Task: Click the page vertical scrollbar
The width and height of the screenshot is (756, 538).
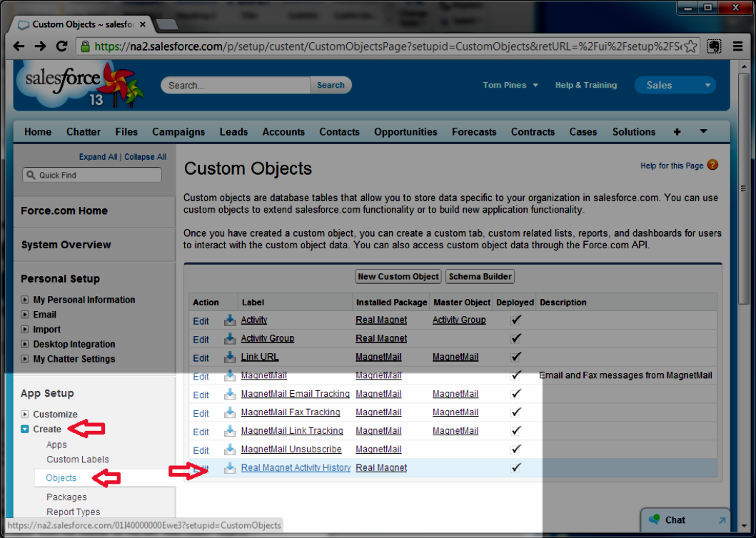Action: (x=743, y=188)
